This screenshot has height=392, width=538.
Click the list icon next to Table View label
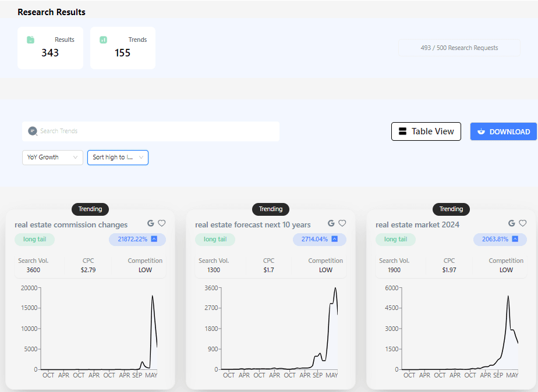point(402,131)
